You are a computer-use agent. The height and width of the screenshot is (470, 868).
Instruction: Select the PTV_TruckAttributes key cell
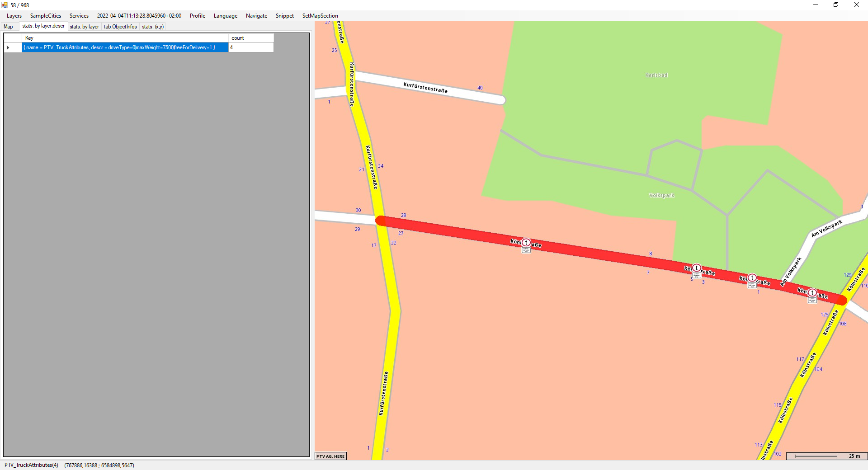[x=125, y=47]
